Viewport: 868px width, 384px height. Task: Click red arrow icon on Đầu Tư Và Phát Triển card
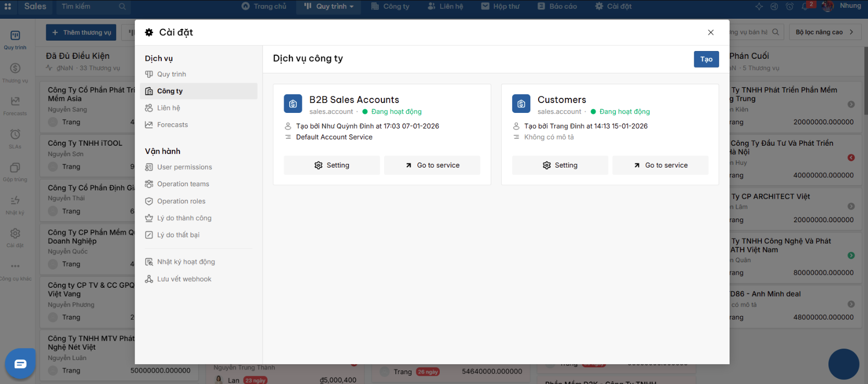click(851, 158)
